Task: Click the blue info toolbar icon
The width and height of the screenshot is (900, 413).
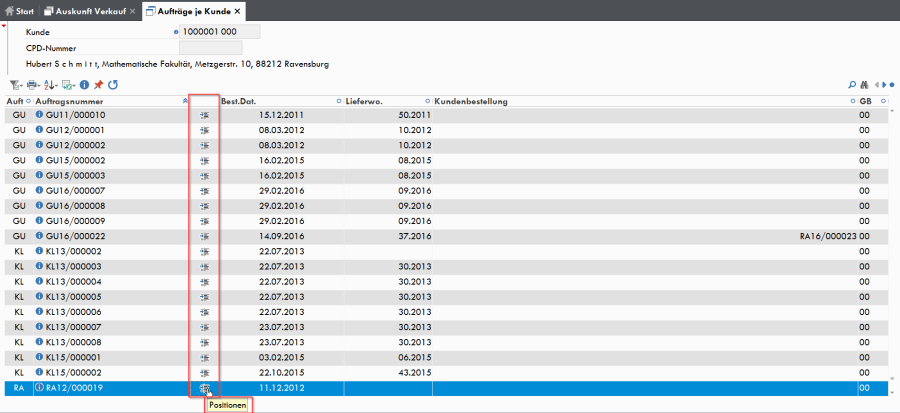Action: (84, 85)
